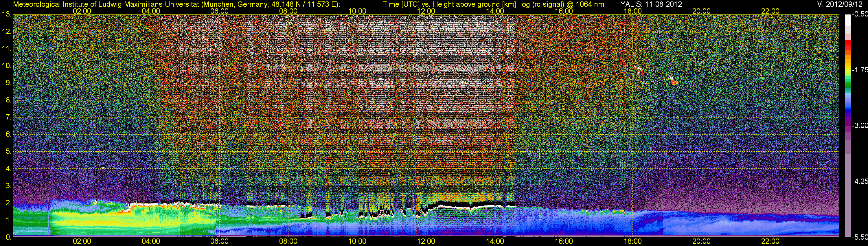Click the "9." height axis label
The height and width of the screenshot is (246, 868).
[8, 83]
